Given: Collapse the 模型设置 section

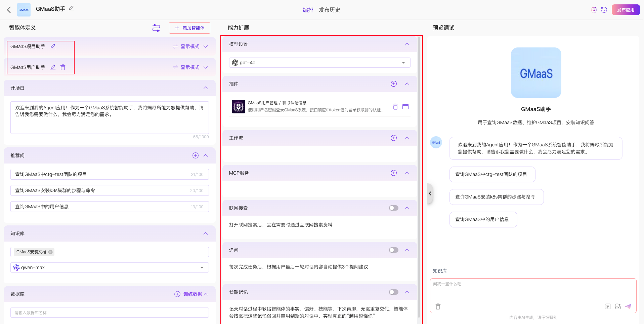Looking at the screenshot, I should coord(407,44).
